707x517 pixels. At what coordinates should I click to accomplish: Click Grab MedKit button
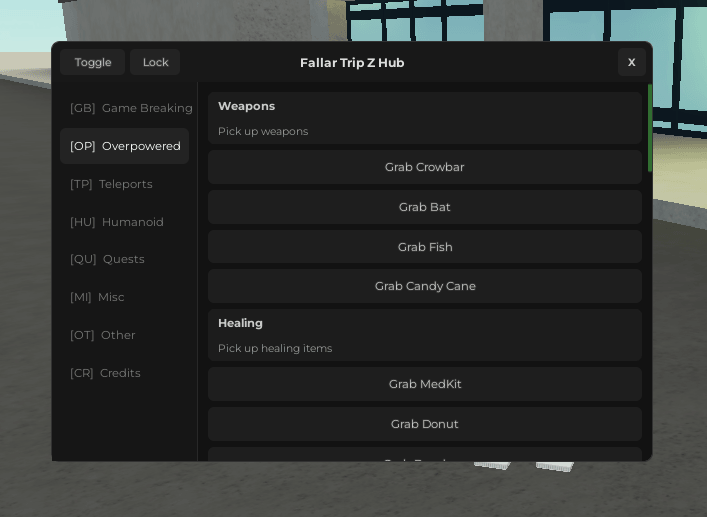(x=425, y=384)
